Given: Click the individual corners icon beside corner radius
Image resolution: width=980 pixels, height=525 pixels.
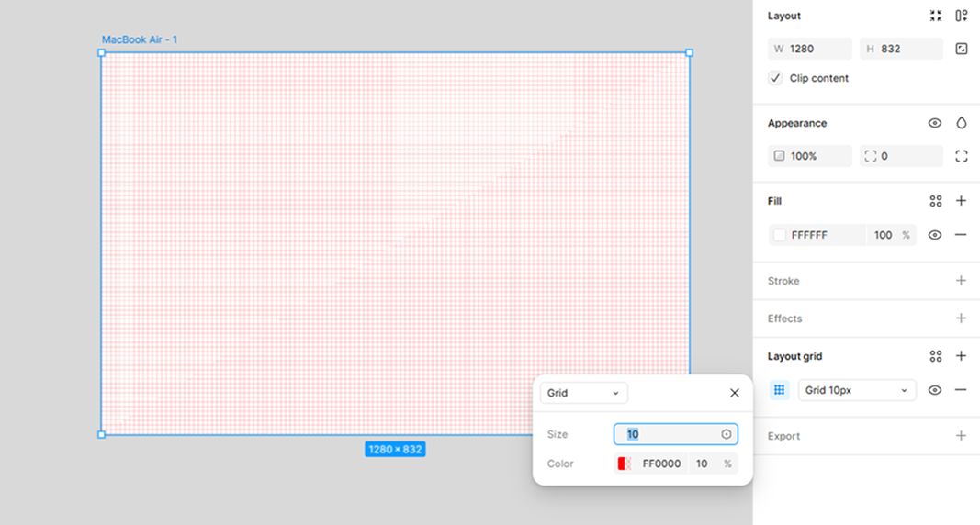Looking at the screenshot, I should tap(961, 156).
